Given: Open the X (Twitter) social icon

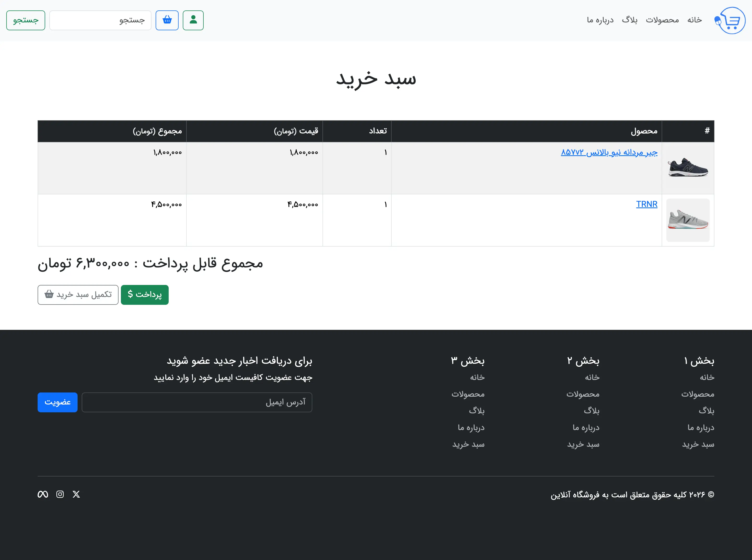Looking at the screenshot, I should tap(76, 494).
